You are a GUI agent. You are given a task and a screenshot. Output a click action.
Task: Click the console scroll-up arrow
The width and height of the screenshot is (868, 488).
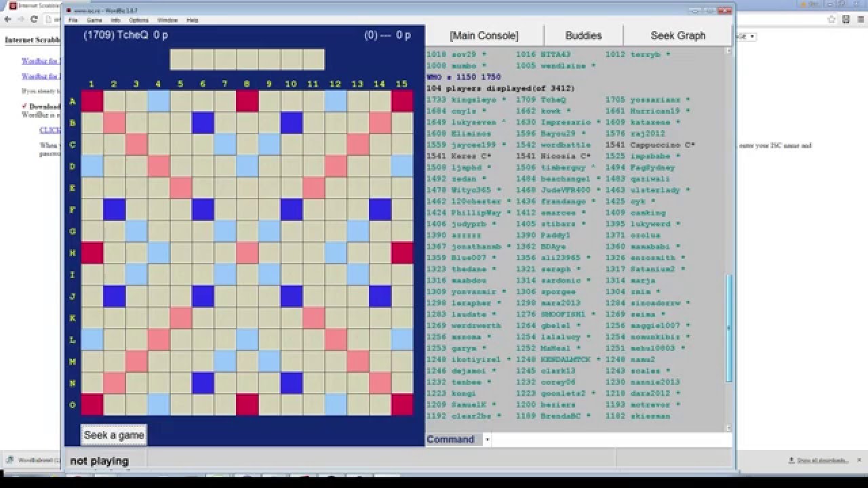[x=729, y=51]
